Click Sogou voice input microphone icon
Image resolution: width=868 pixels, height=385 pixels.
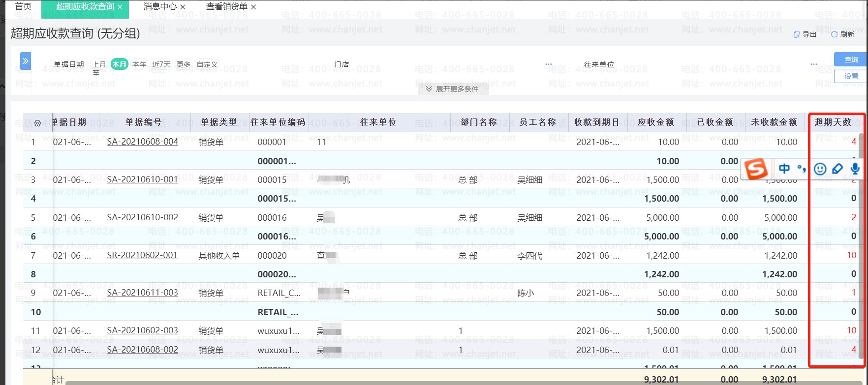[855, 169]
